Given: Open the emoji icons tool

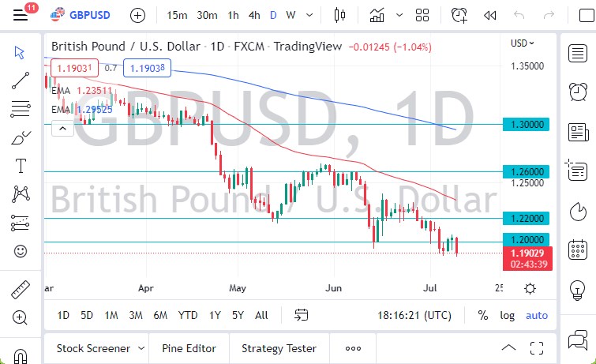Looking at the screenshot, I should [21, 252].
